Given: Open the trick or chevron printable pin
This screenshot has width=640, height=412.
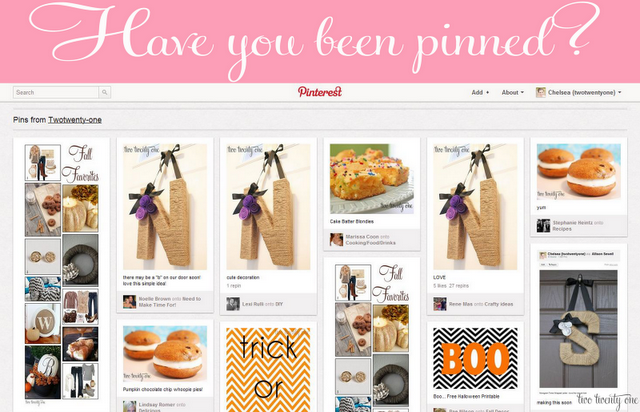Looking at the screenshot, I should [x=268, y=370].
